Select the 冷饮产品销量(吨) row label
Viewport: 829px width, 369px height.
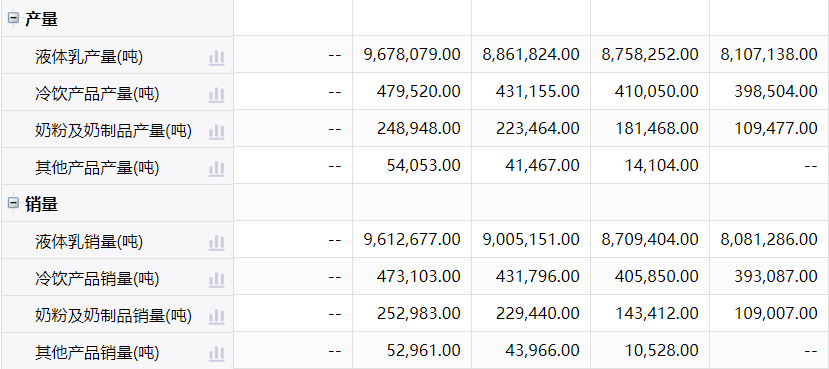coord(97,279)
